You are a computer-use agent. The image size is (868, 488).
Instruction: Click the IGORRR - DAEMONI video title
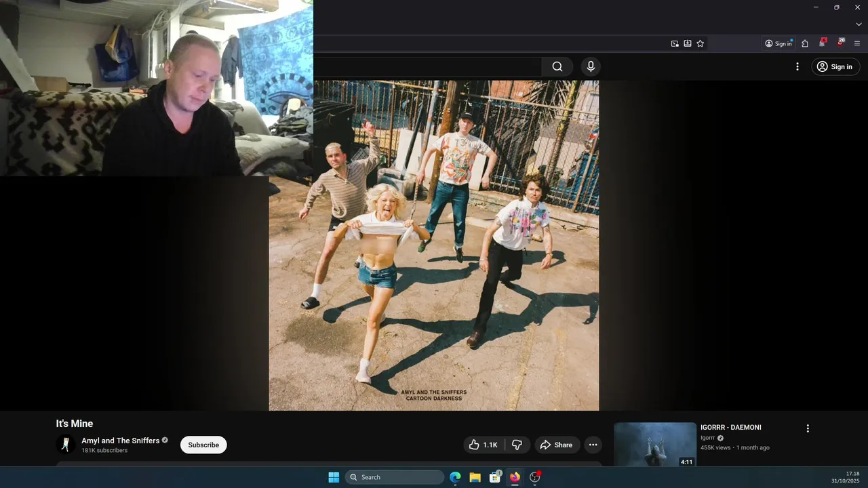tap(731, 428)
